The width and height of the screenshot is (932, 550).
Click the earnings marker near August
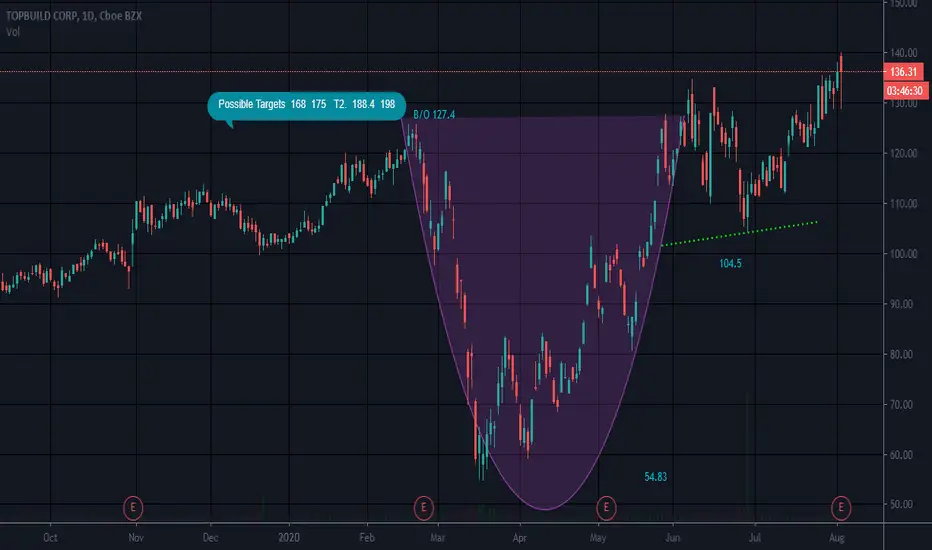coord(840,508)
